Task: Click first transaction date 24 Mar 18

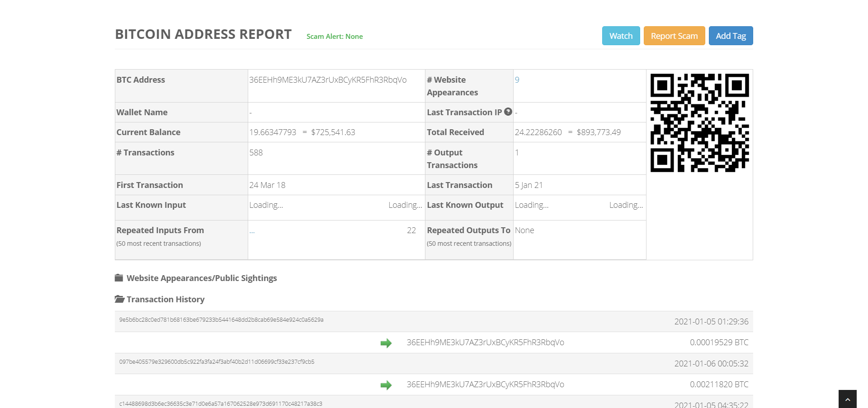Action: point(267,185)
